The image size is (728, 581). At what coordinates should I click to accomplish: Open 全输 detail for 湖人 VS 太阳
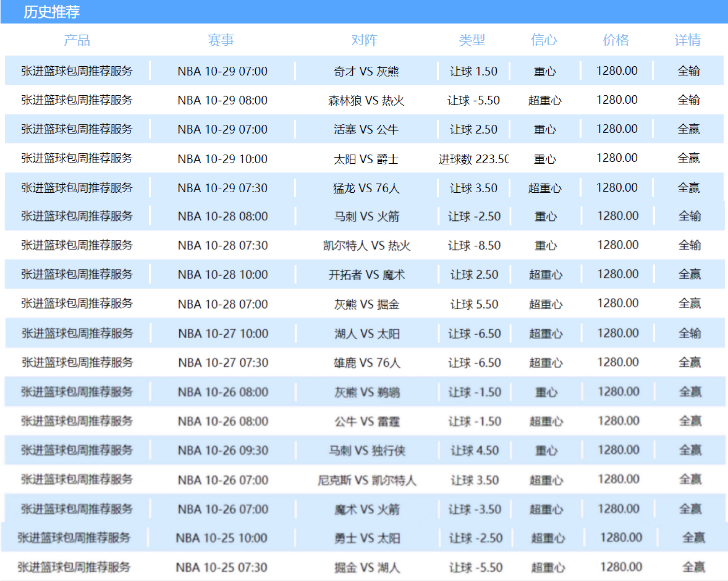tap(690, 333)
